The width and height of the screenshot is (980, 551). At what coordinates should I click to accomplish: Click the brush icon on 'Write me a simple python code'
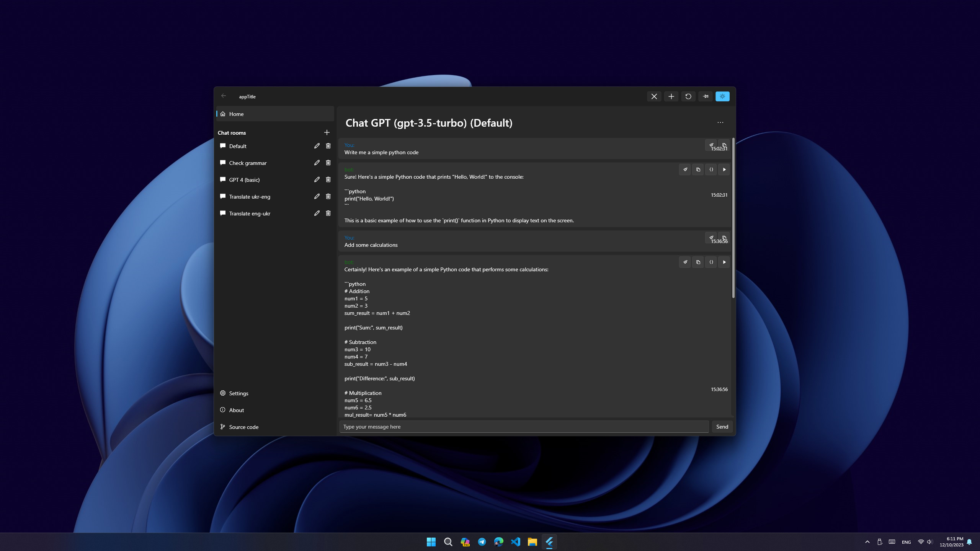coord(711,145)
